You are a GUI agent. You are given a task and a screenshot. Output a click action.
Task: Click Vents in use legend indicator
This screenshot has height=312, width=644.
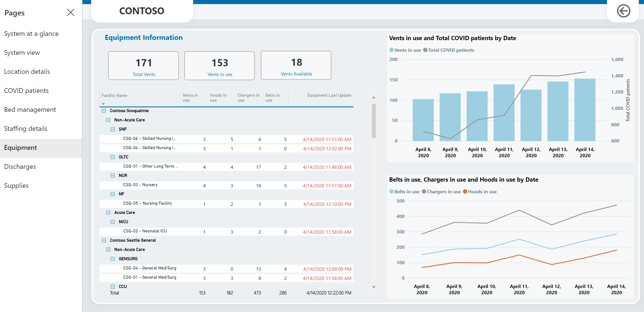pos(392,50)
